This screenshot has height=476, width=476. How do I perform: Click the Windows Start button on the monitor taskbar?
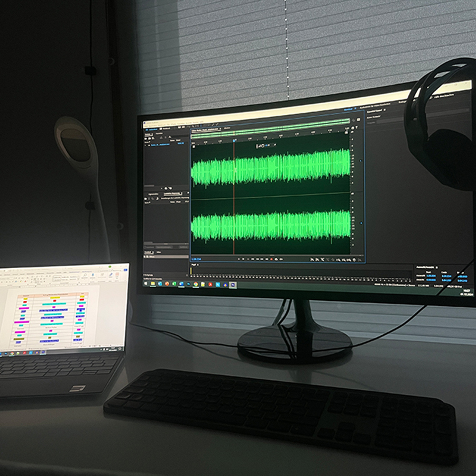[x=146, y=283]
